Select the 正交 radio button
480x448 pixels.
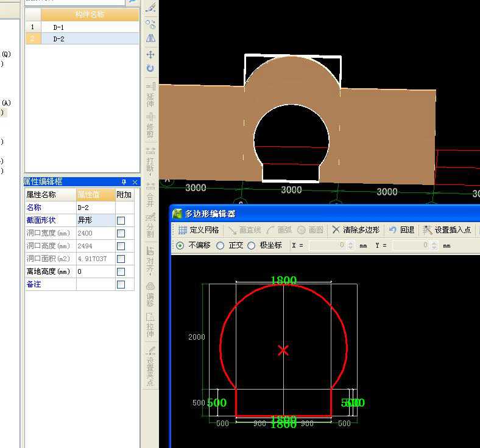tap(220, 245)
